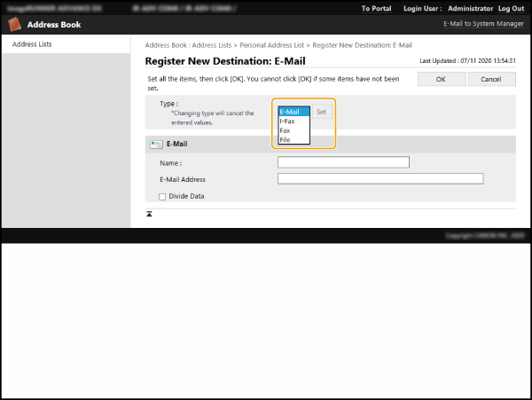Screen dimensions: 532x400
Task: Click the Address Book book icon
Action: pos(15,25)
